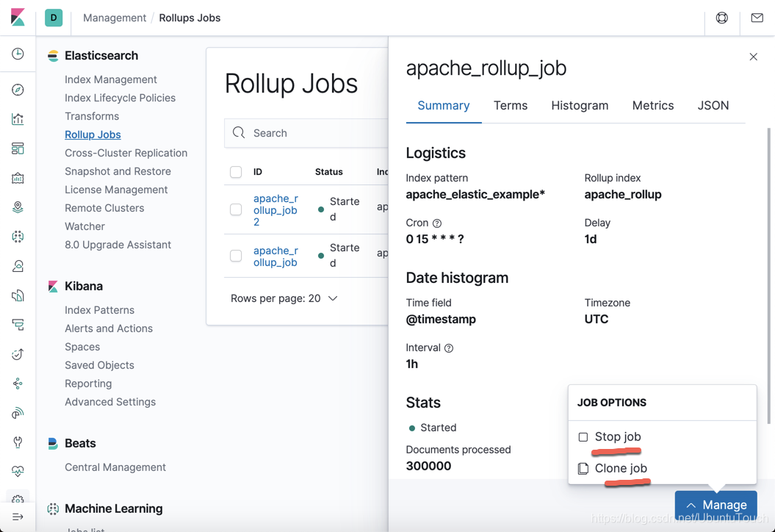
Task: Open Saved Objects page
Action: coord(99,365)
